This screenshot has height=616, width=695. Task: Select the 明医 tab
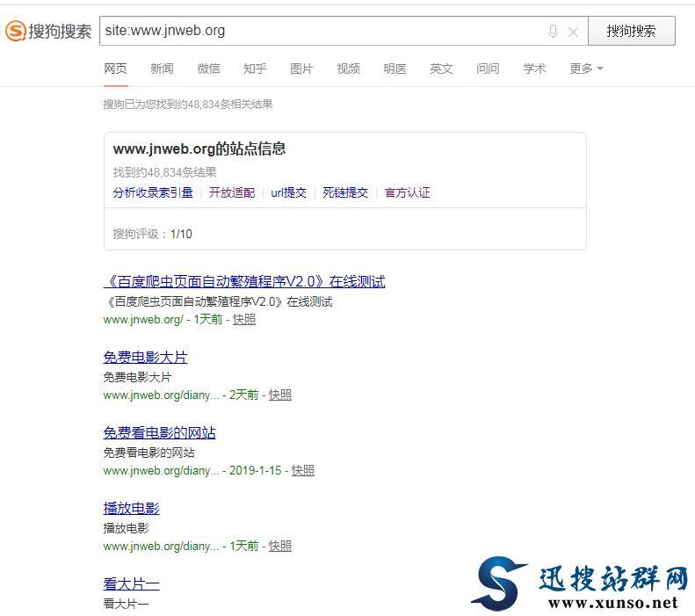point(395,69)
